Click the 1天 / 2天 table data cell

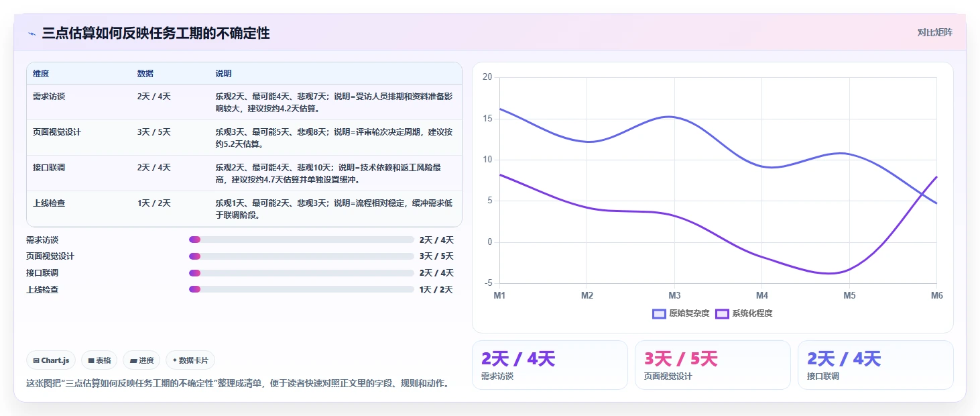tap(154, 203)
